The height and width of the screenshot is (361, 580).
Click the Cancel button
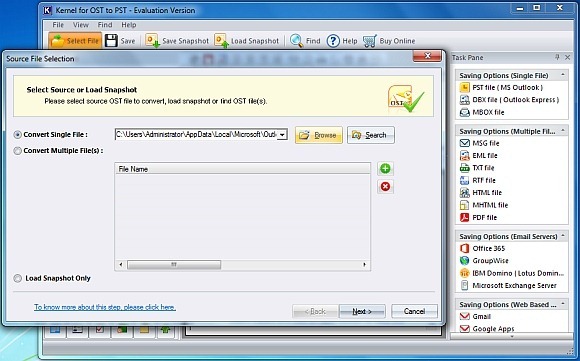coord(414,311)
